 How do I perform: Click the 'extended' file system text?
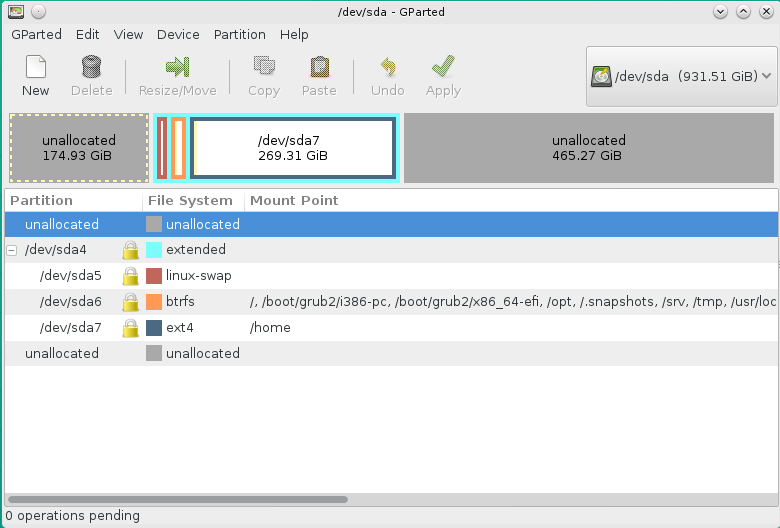(196, 250)
